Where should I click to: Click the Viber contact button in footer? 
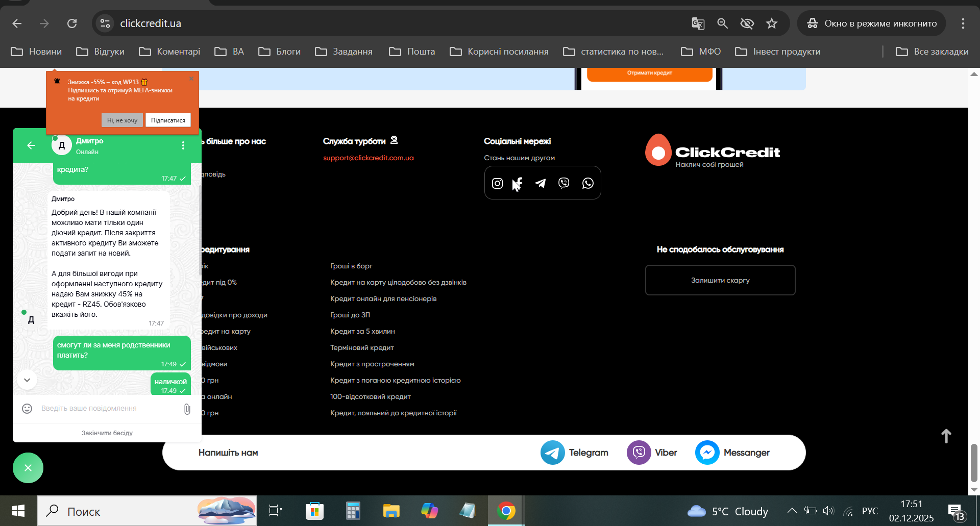tap(652, 453)
